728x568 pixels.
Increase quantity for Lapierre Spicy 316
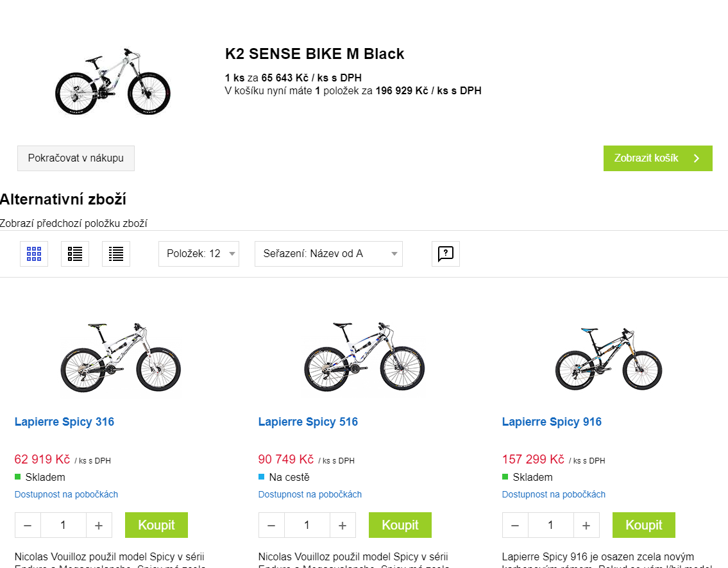(99, 525)
